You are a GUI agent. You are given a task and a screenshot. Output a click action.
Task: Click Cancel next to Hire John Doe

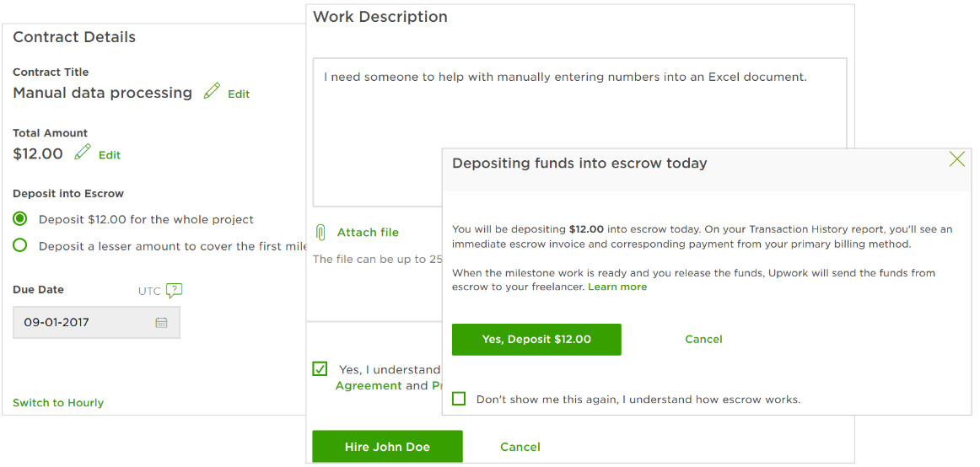click(x=520, y=447)
